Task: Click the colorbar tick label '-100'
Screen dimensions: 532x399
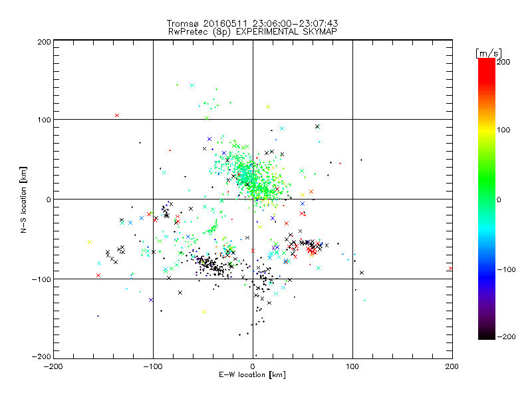Action: click(x=506, y=270)
